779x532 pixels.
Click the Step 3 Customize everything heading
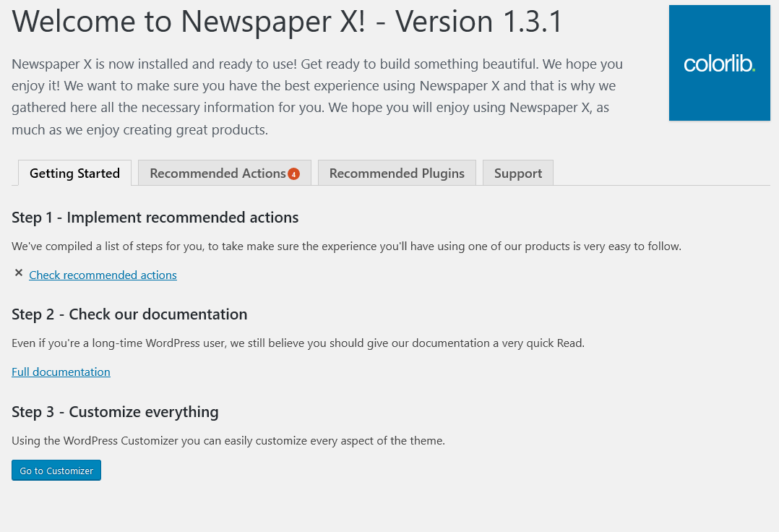click(x=115, y=412)
